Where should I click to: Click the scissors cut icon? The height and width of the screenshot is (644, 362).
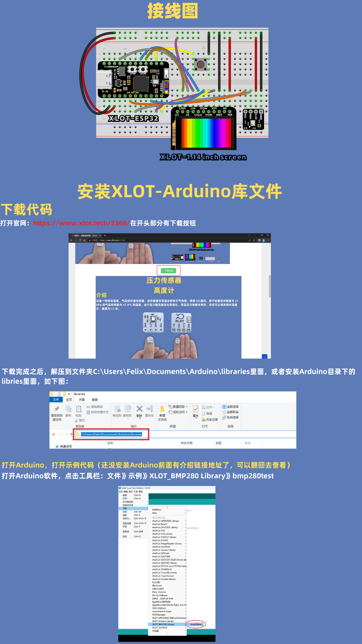76,420
